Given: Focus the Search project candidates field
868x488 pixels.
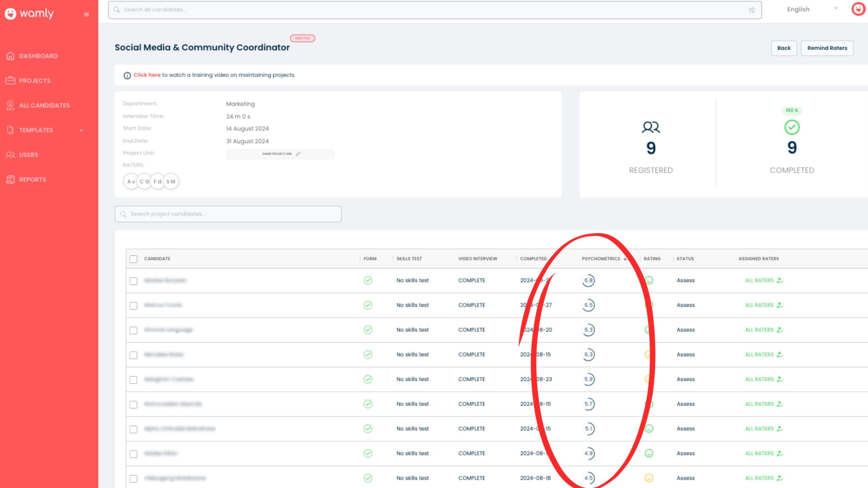Looking at the screenshot, I should coord(228,214).
